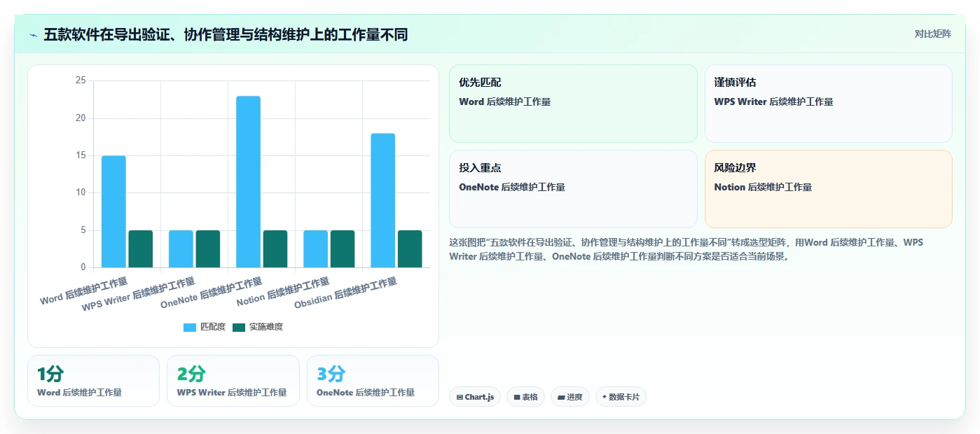Screen dimensions: 980x434
Task: Select the 数据卡片 tag chip
Action: tap(621, 397)
